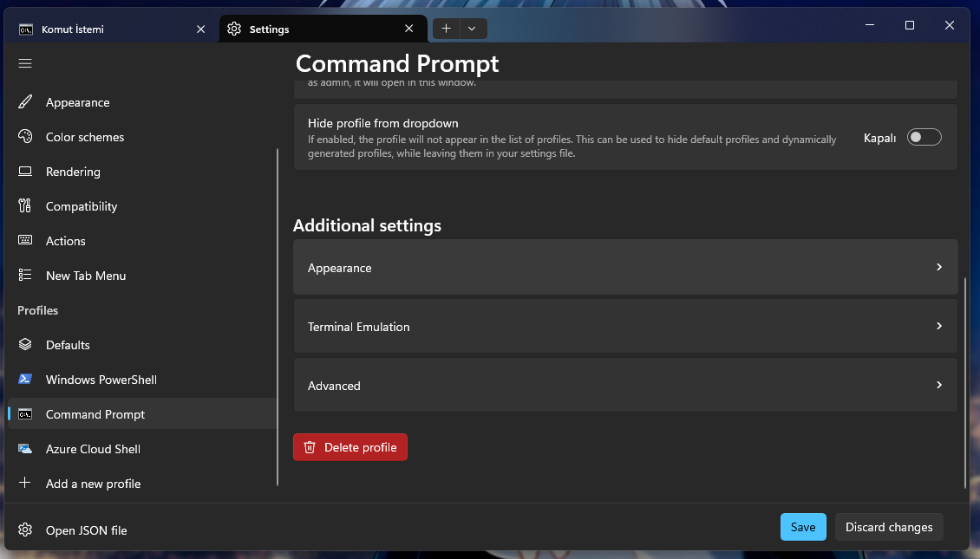Screen dimensions: 980x559
Task: Click the Komut İstemi tab console icon
Action: pyautogui.click(x=26, y=29)
